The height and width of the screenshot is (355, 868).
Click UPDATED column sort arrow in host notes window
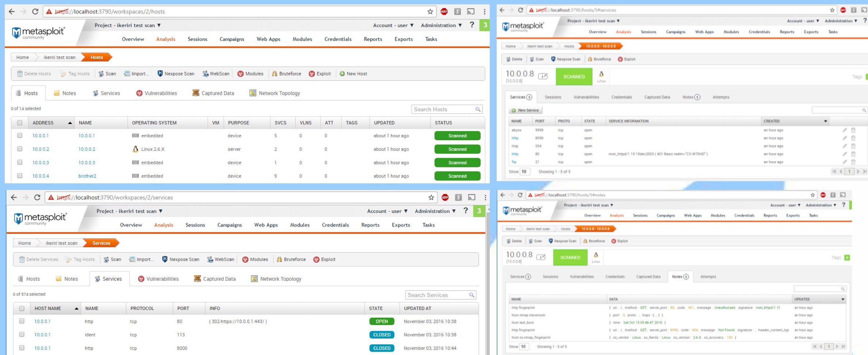tap(843, 299)
